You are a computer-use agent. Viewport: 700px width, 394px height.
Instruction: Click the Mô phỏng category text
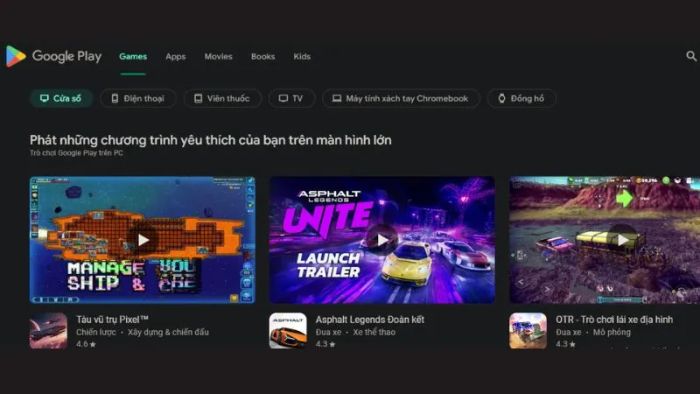(612, 332)
